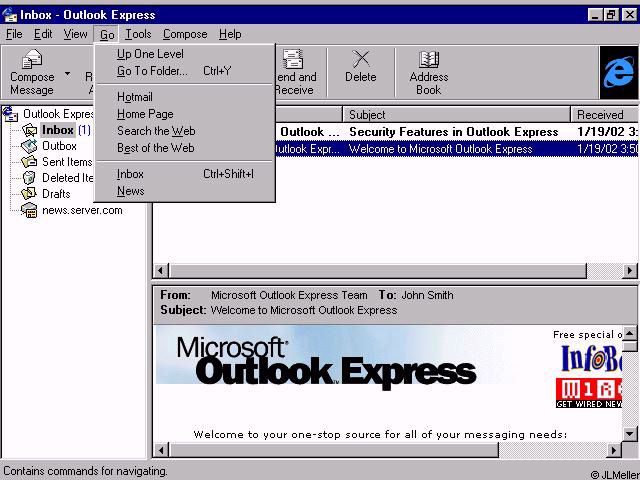Click the Delete toolbar button

pyautogui.click(x=361, y=67)
